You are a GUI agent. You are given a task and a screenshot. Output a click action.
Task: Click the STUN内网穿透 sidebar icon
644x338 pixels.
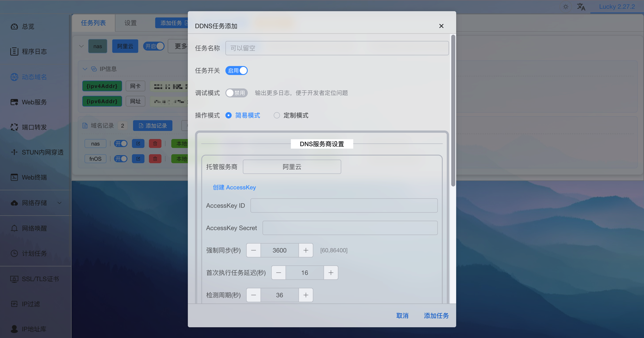[x=14, y=152]
